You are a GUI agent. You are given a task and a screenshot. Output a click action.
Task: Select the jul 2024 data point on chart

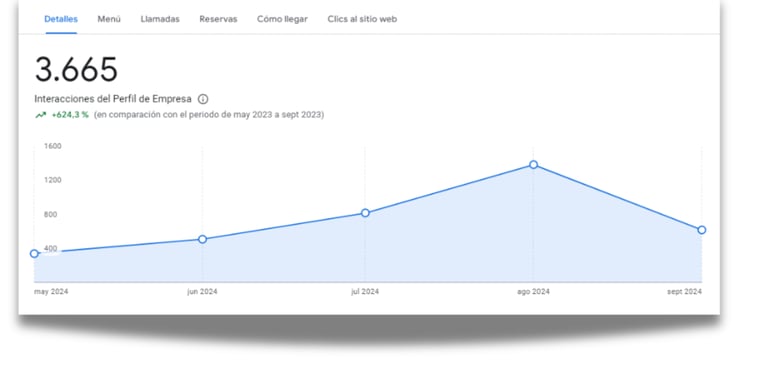(x=365, y=213)
